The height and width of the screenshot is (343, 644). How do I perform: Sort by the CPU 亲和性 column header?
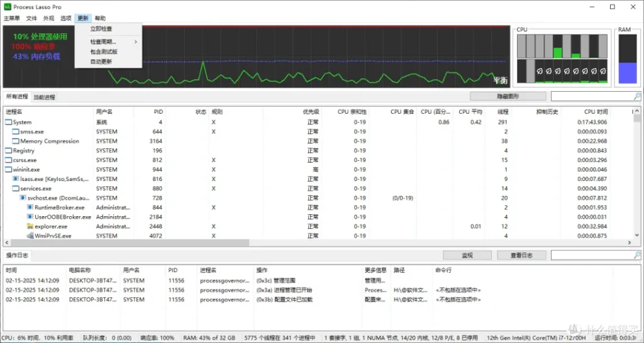[x=345, y=112]
